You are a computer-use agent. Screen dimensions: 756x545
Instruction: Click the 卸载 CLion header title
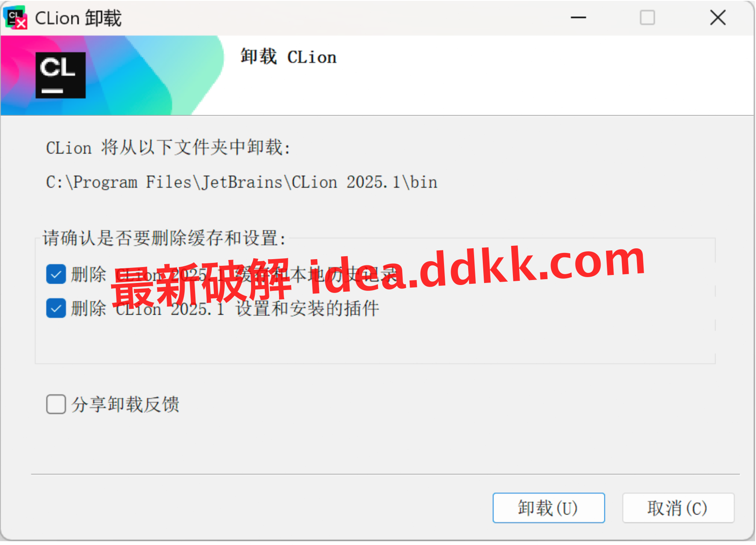(x=288, y=57)
